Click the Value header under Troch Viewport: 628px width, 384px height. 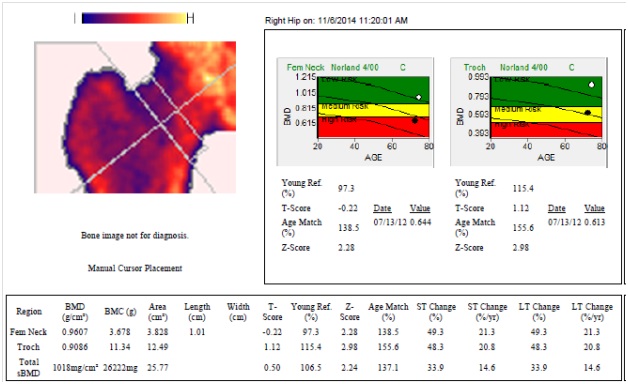click(594, 208)
